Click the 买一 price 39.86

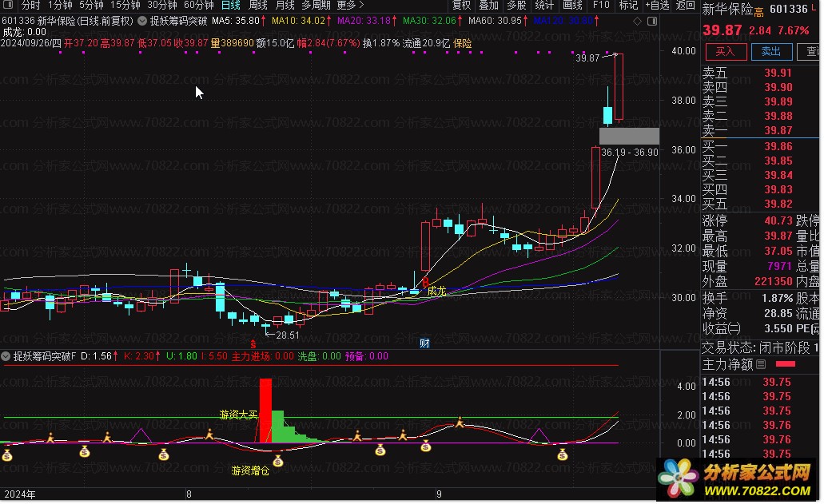coord(778,146)
